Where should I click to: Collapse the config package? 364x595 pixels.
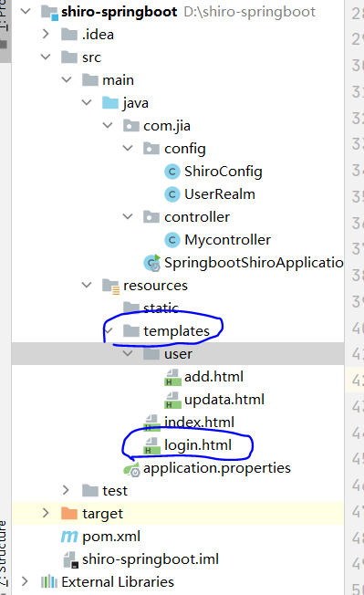(128, 148)
